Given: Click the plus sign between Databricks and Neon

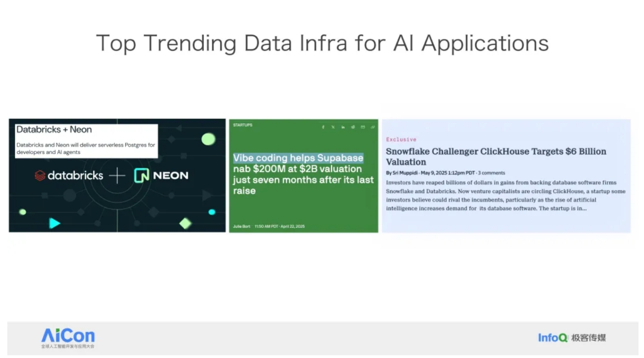Looking at the screenshot, I should pyautogui.click(x=117, y=175).
